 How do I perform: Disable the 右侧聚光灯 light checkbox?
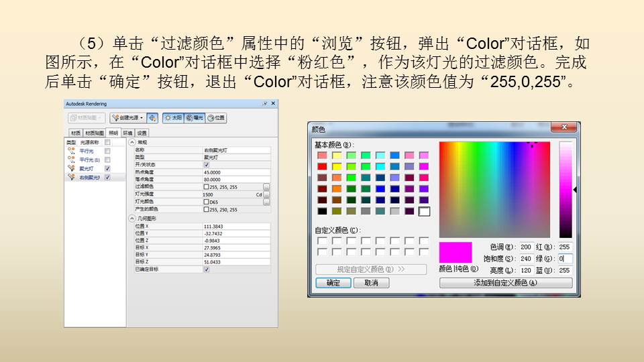pyautogui.click(x=107, y=177)
